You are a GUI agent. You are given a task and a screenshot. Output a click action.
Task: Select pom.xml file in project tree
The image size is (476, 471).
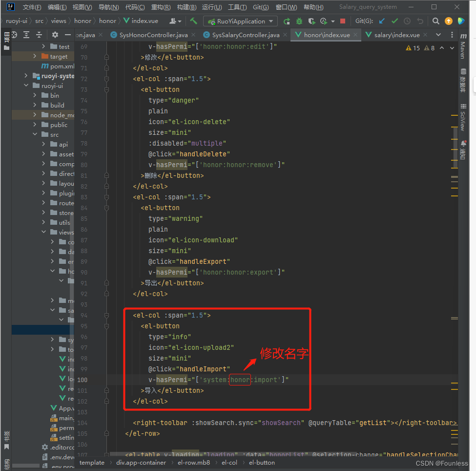pyautogui.click(x=62, y=66)
